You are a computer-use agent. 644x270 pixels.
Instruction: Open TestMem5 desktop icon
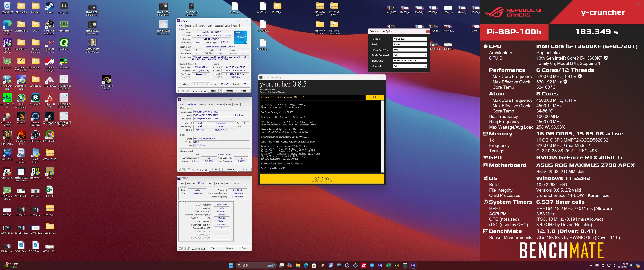(x=64, y=63)
